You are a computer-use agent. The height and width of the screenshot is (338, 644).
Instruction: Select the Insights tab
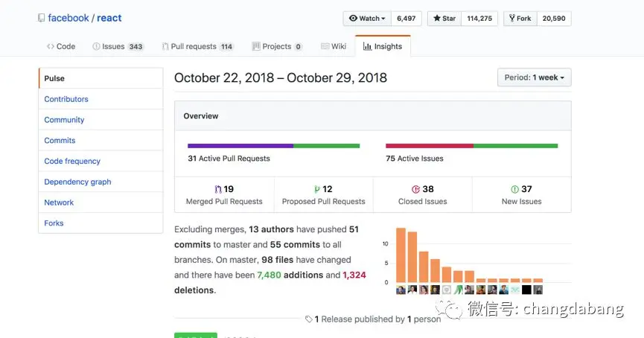click(x=383, y=46)
